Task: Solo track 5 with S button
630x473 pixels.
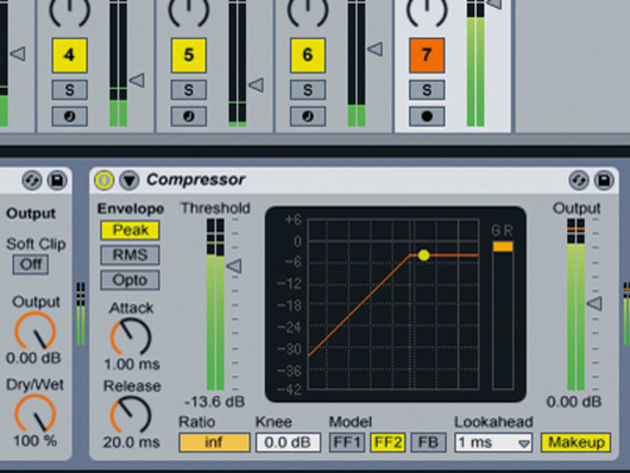Action: click(x=188, y=90)
